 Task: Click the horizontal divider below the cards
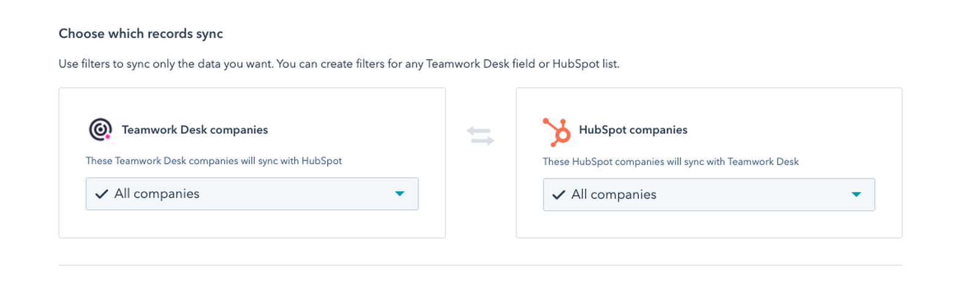pos(480,265)
